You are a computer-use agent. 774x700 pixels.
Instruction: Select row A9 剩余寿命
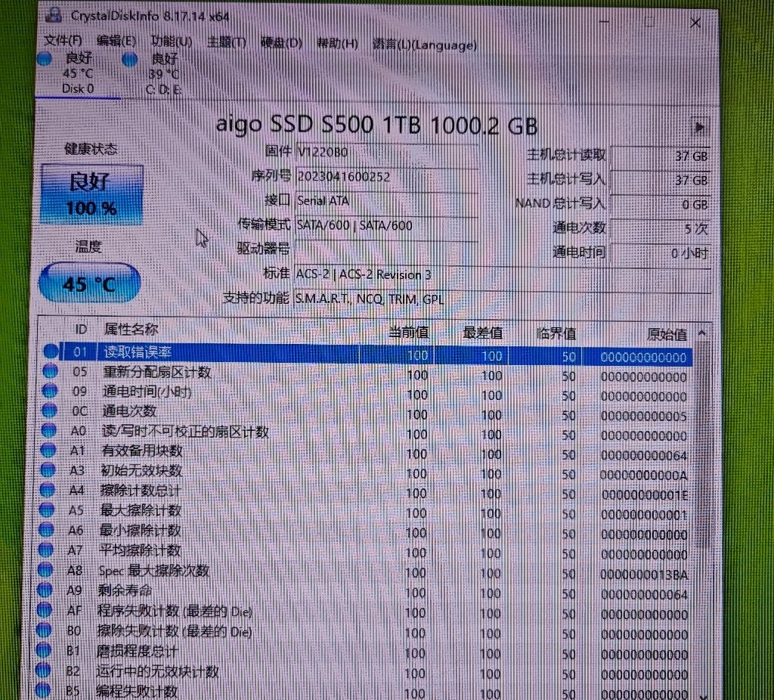pyautogui.click(x=368, y=592)
